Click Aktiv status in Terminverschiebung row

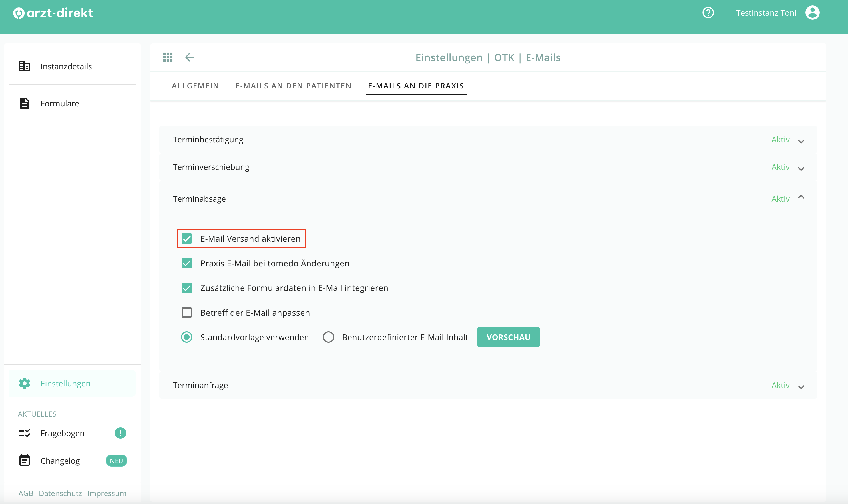coord(780,167)
